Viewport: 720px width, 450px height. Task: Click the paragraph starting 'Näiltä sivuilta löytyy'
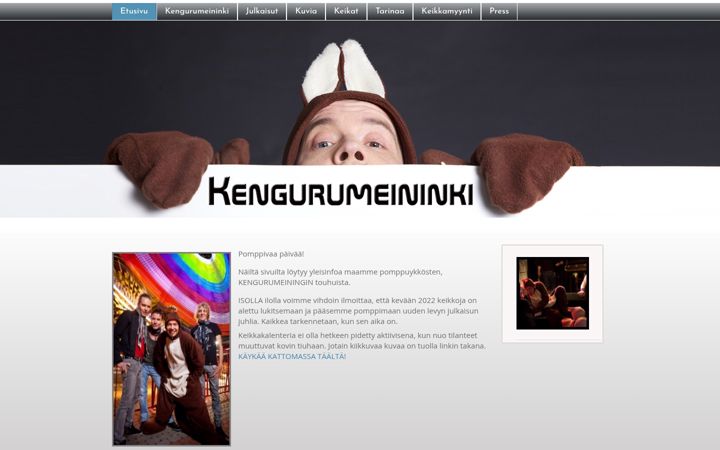(340, 277)
